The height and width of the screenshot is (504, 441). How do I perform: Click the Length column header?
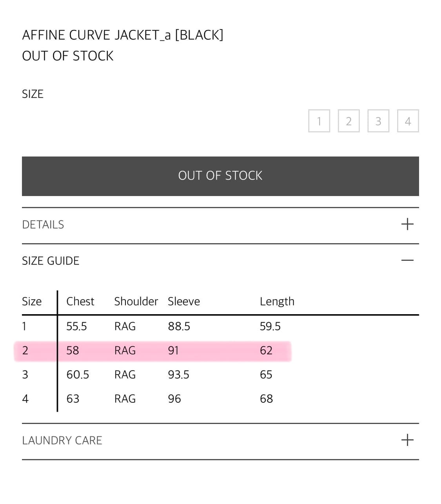[277, 301]
